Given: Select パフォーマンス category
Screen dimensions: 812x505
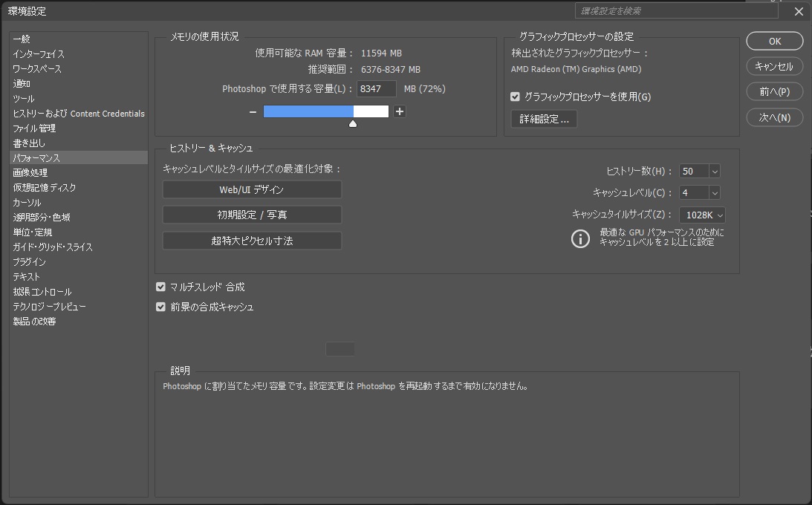Looking at the screenshot, I should tap(79, 157).
